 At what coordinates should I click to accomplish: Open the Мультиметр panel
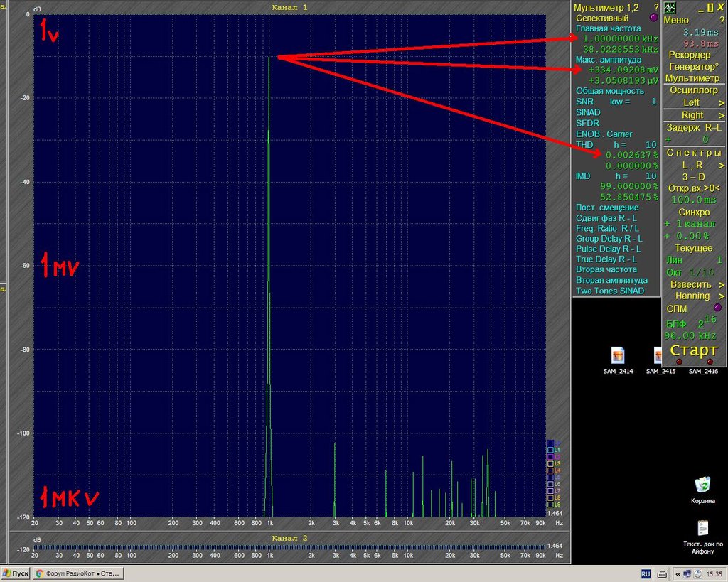(x=692, y=78)
